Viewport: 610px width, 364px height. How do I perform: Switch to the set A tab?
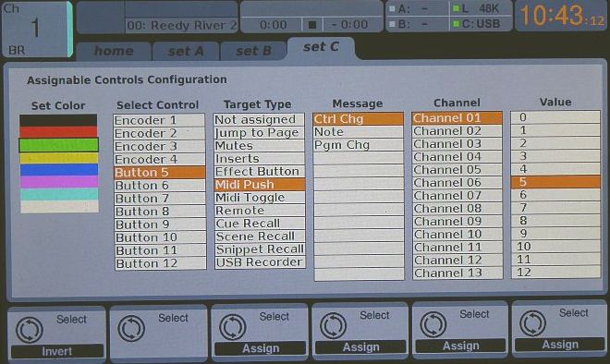(186, 51)
